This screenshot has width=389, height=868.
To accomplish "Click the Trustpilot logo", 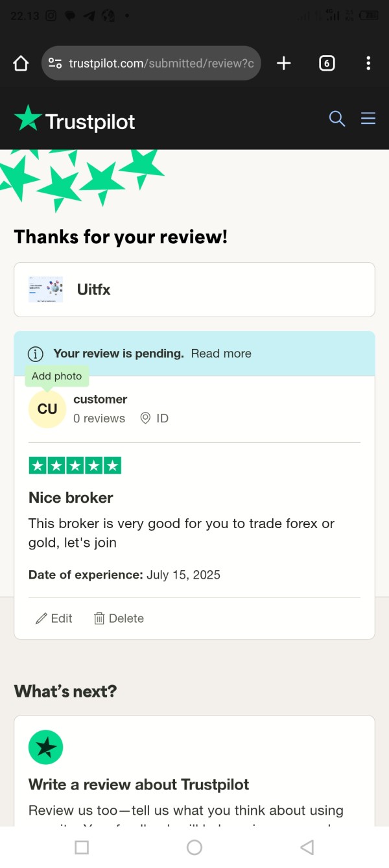I will [x=75, y=119].
